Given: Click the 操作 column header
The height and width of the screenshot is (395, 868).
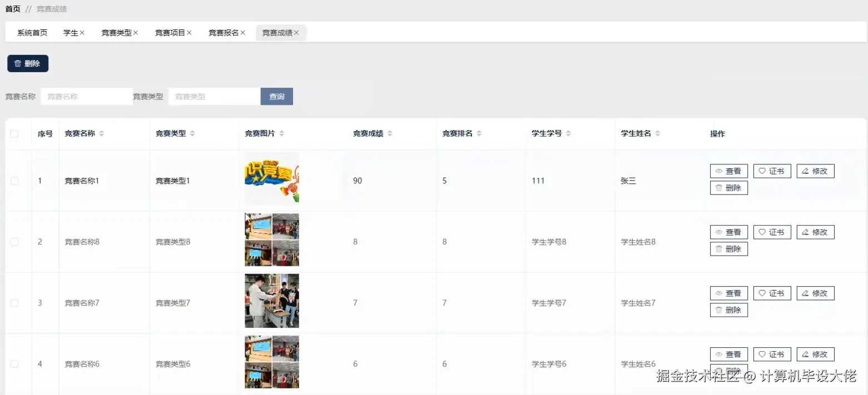Looking at the screenshot, I should 717,134.
